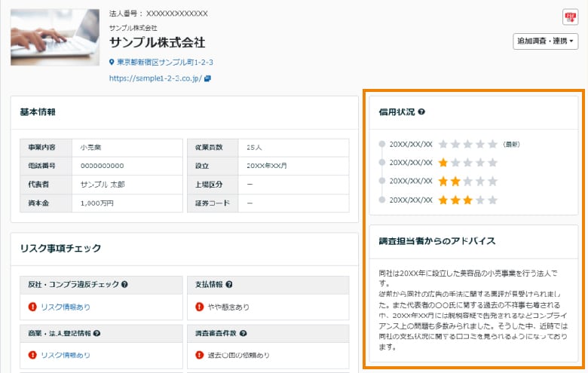Click the help icon next to 反社・コンプラ違反チェック
The height and width of the screenshot is (373, 588).
[x=124, y=285]
